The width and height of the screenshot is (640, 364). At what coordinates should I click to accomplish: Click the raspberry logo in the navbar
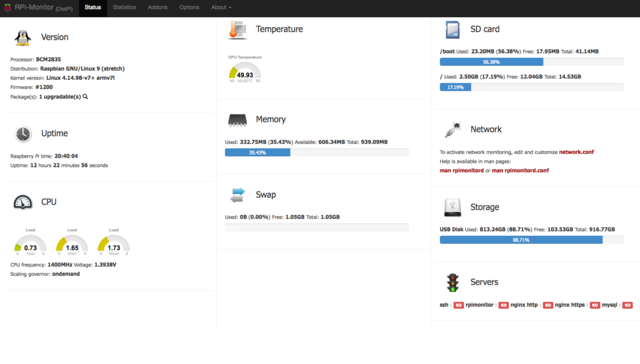(x=7, y=7)
